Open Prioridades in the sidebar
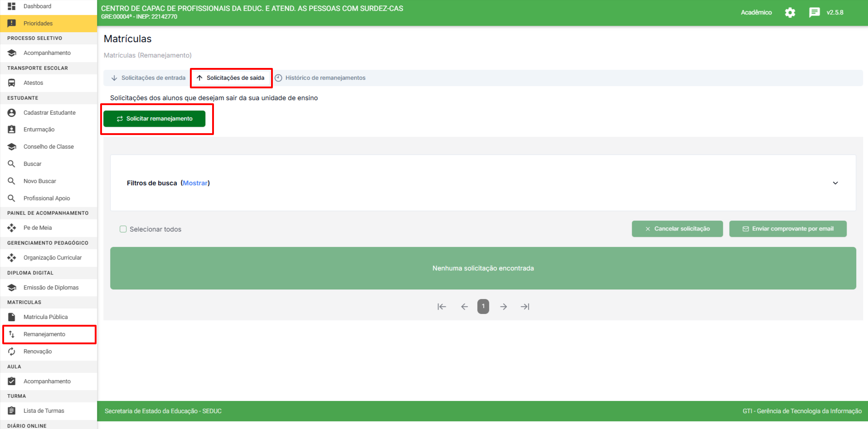Viewport: 868px width, 429px height. point(38,24)
